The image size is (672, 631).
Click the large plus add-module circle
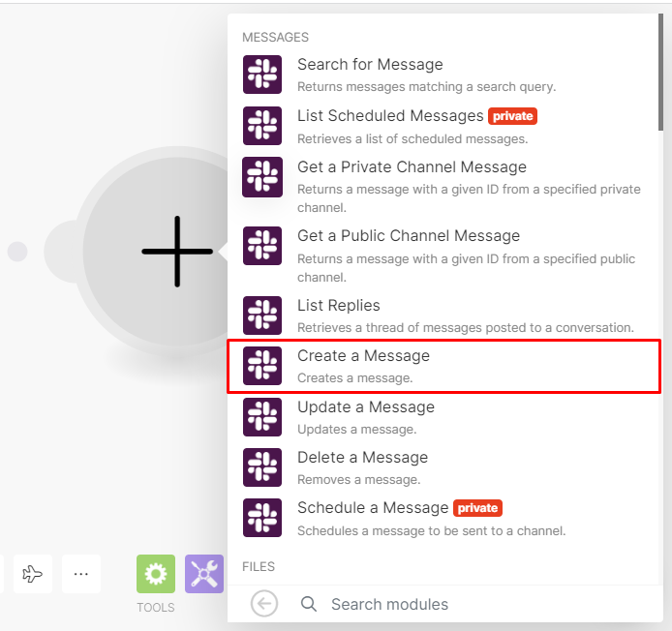click(x=177, y=252)
